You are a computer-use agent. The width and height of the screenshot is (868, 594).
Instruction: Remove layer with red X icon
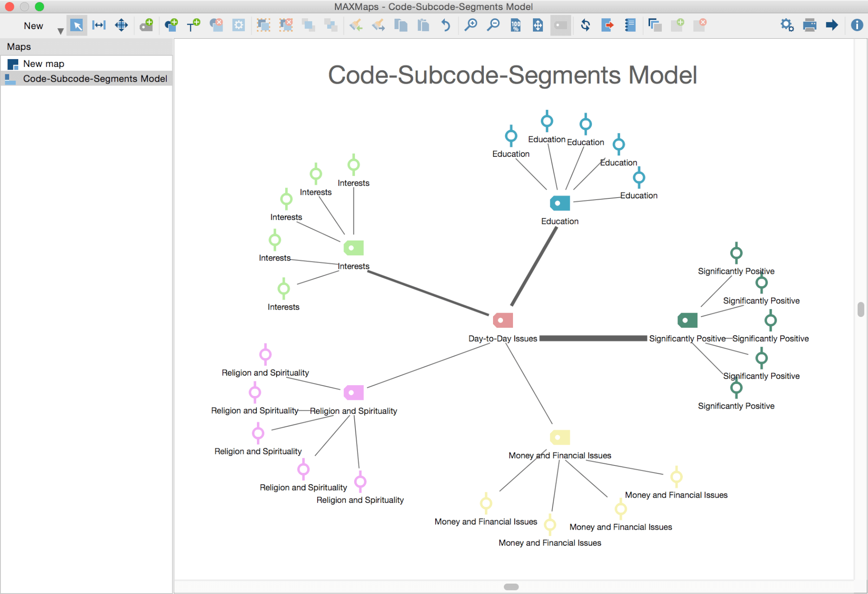700,25
